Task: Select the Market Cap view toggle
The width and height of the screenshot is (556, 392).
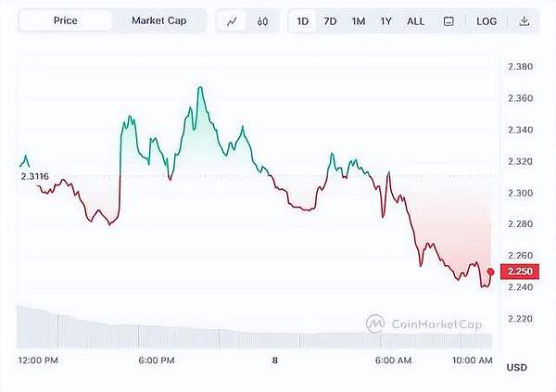Action: 158,20
